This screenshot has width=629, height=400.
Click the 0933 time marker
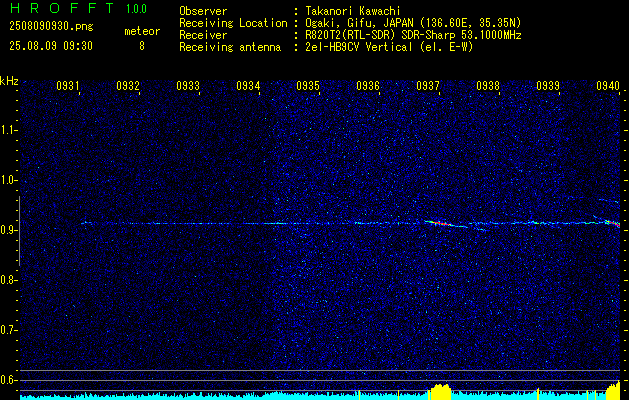[x=188, y=85]
